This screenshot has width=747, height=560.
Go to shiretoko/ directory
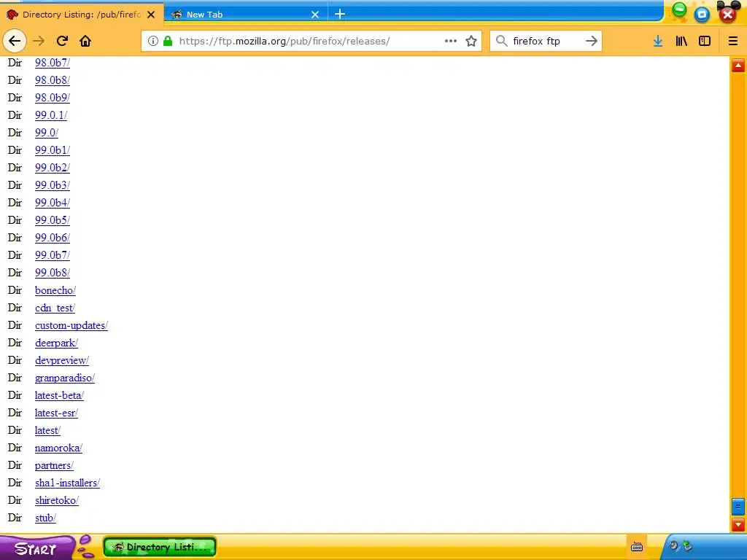[57, 500]
